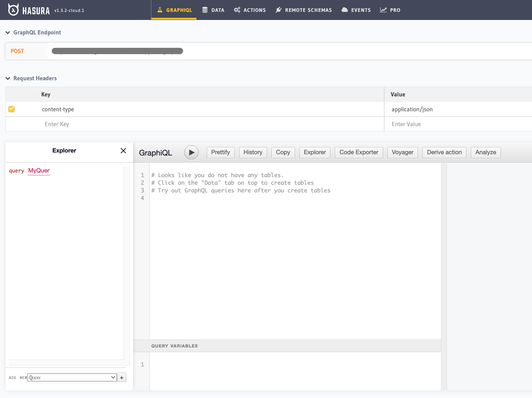Open the Add New Query dropdown
Image resolution: width=532 pixels, height=398 pixels.
coord(72,377)
